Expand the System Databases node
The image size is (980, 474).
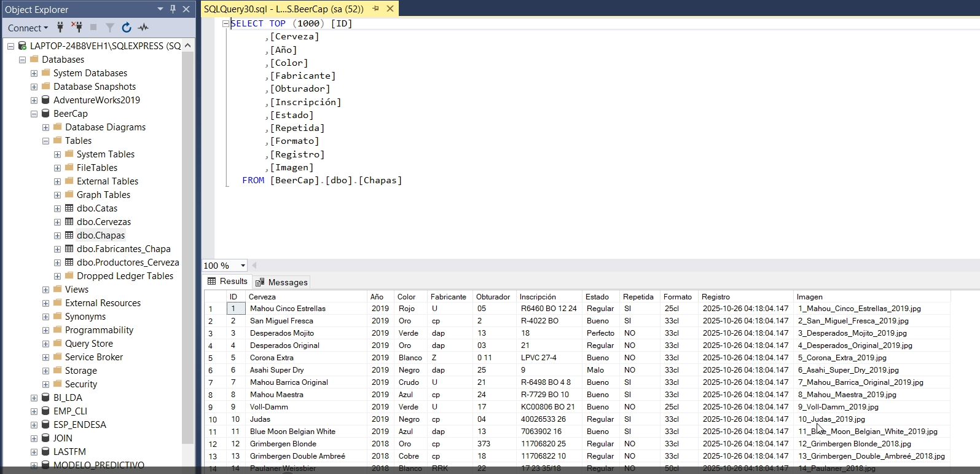coord(34,73)
